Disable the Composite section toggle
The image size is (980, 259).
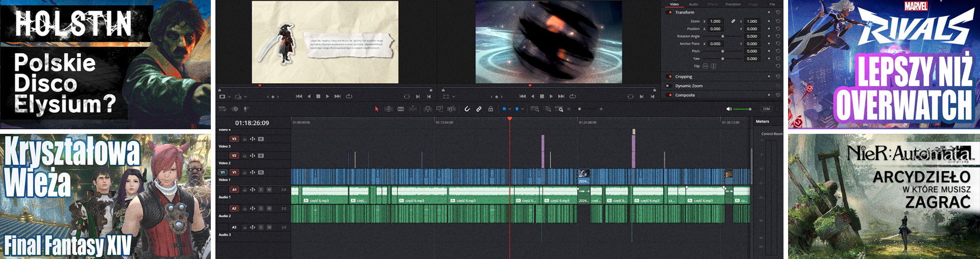click(670, 95)
